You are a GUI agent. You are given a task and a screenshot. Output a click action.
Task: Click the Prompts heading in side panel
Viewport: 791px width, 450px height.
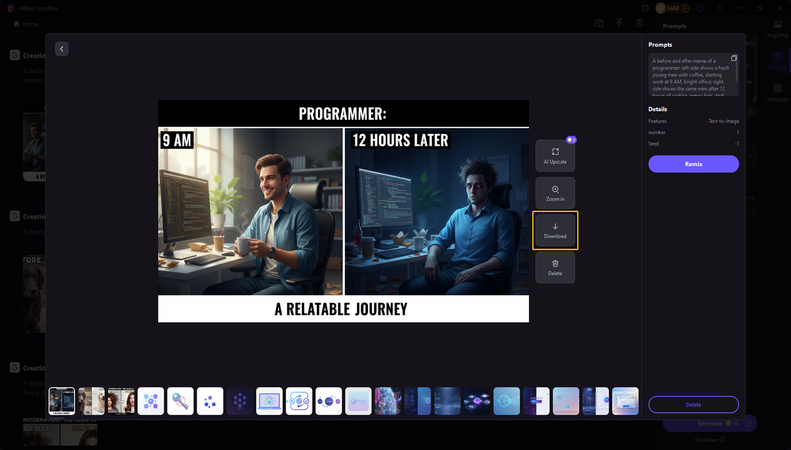pos(660,45)
